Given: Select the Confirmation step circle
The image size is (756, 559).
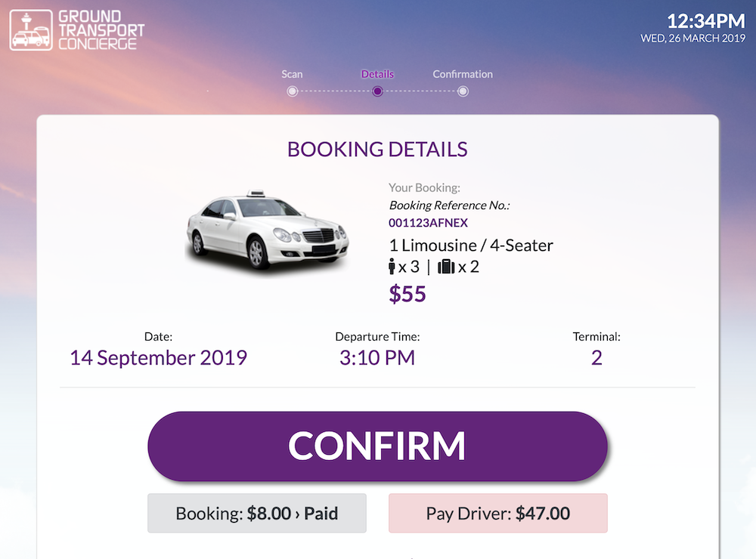Looking at the screenshot, I should [463, 91].
